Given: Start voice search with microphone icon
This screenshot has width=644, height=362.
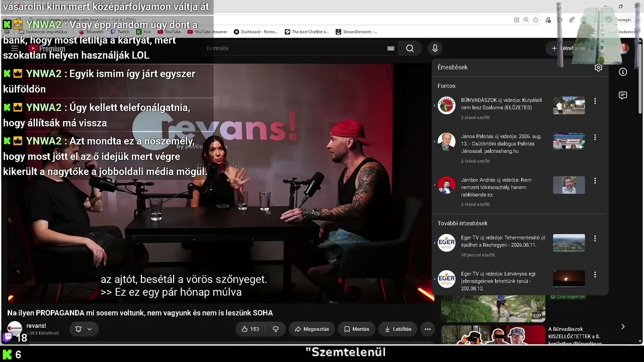Looking at the screenshot, I should point(435,48).
